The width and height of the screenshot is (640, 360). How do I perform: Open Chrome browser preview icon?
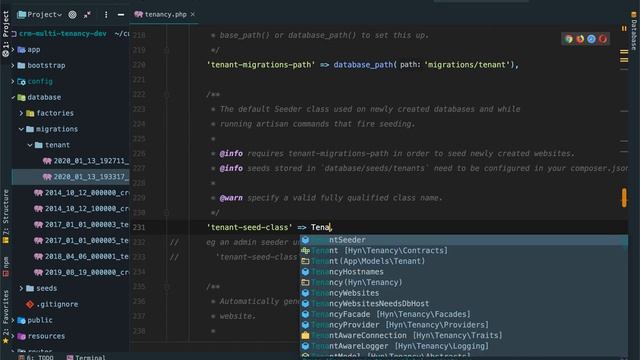tap(569, 39)
